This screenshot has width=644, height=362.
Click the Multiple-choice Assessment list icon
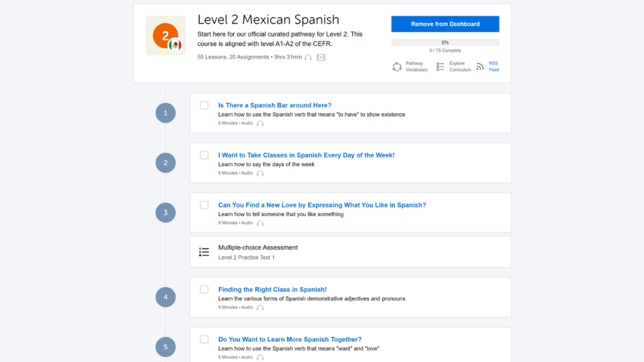coord(204,252)
